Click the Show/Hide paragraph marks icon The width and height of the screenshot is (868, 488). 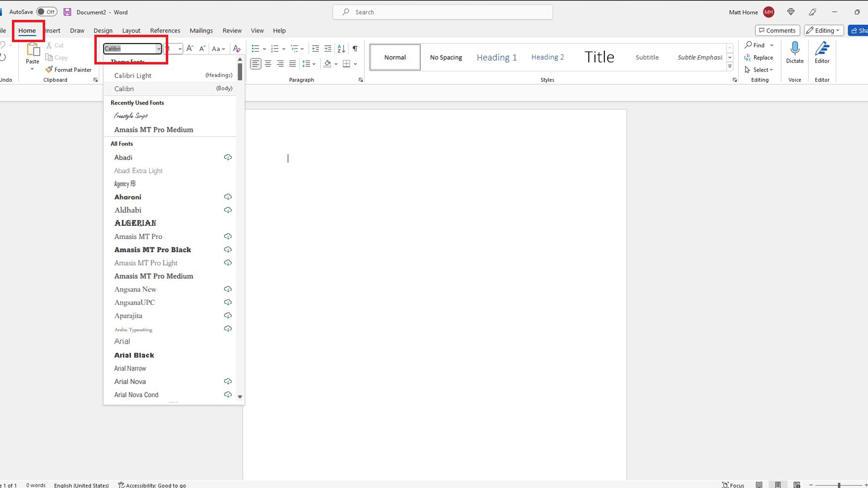[x=355, y=49]
